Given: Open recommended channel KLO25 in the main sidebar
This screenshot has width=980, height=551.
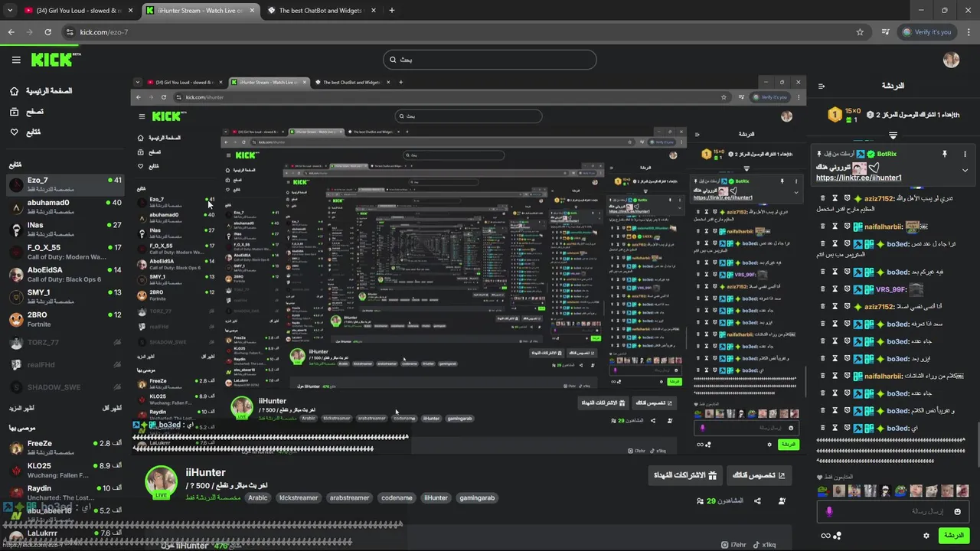Looking at the screenshot, I should click(x=65, y=470).
